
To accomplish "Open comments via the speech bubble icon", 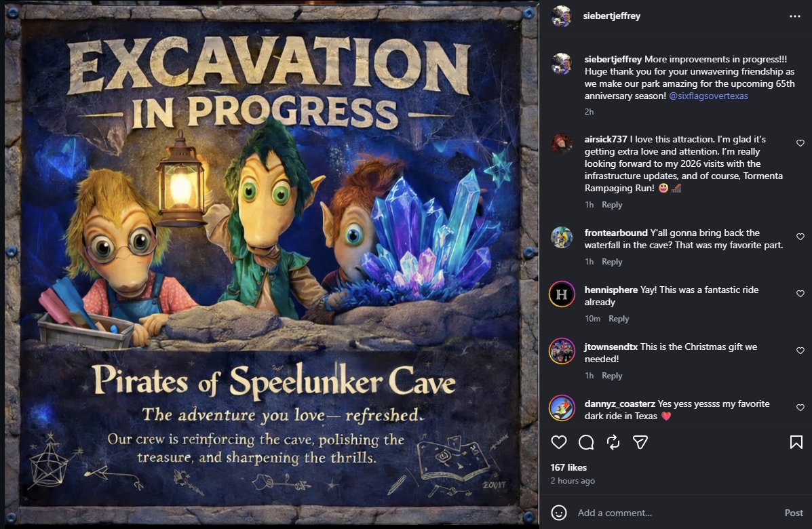I will coord(586,442).
